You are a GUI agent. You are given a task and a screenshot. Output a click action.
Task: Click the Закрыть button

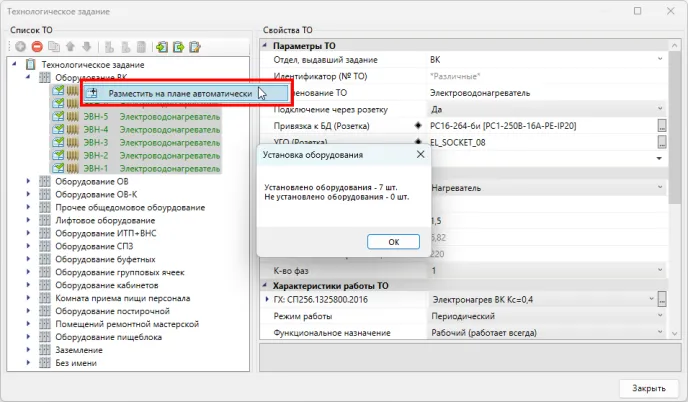(x=641, y=387)
